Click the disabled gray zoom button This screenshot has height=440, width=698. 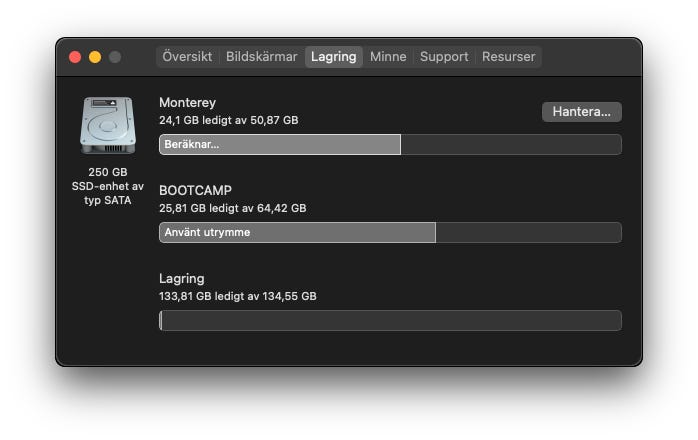[x=115, y=57]
